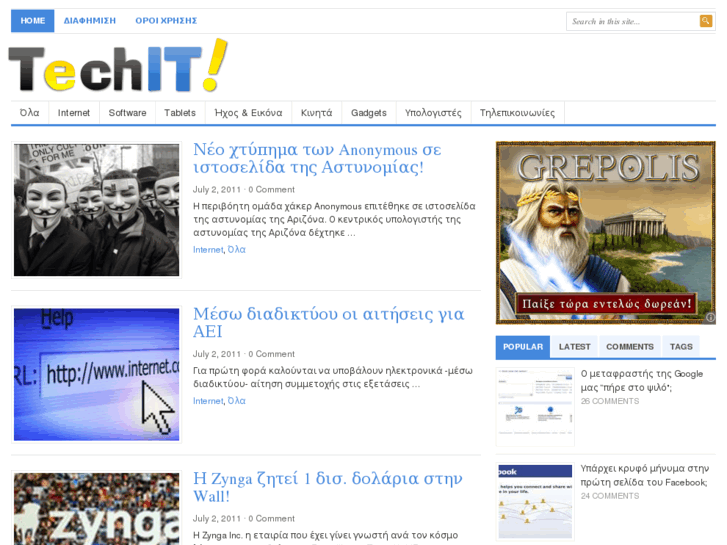
Task: Click the Google translator post thumbnail
Action: click(x=535, y=407)
